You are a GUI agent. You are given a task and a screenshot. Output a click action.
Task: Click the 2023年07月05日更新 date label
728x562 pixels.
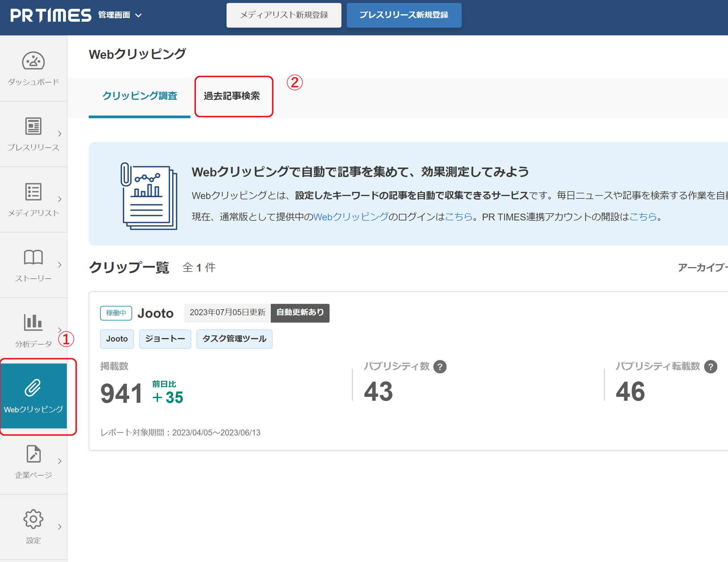[x=227, y=312]
